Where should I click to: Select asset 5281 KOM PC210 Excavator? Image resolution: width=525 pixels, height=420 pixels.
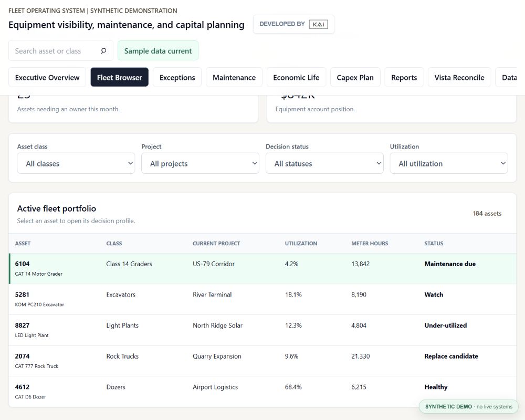(x=262, y=299)
